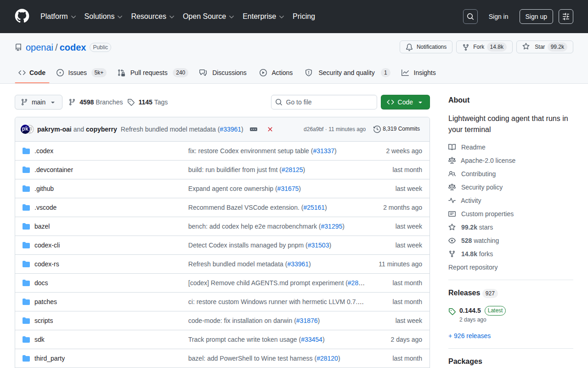Click the folder icon for sdk
The image size is (588, 368).
point(26,339)
